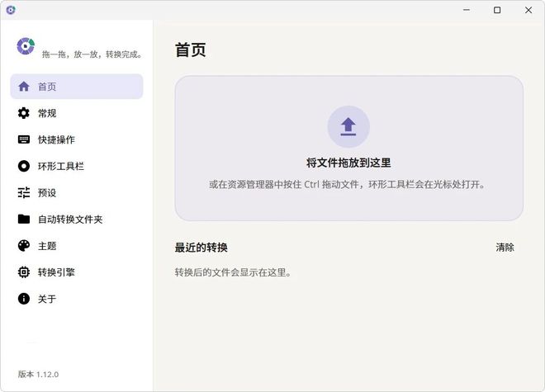Click the small app icon in title bar
This screenshot has width=545, height=392.
tap(11, 10)
